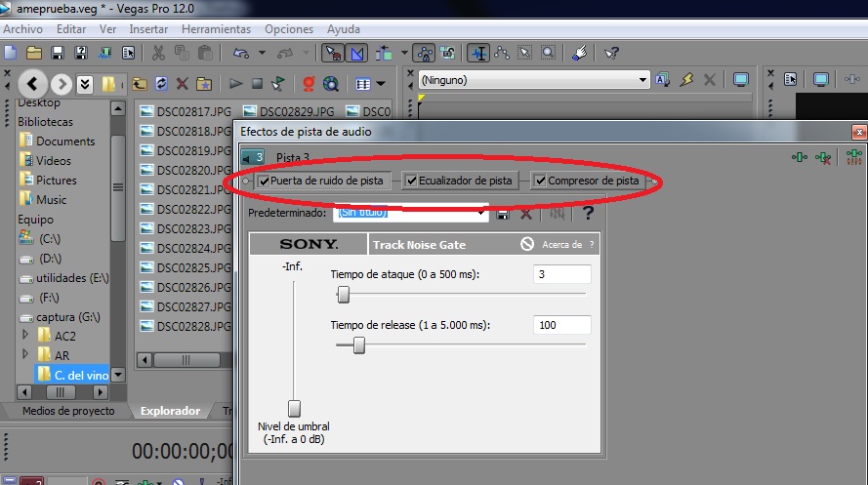The image size is (868, 485).
Task: Add current folder to favorites icon
Action: point(204,84)
